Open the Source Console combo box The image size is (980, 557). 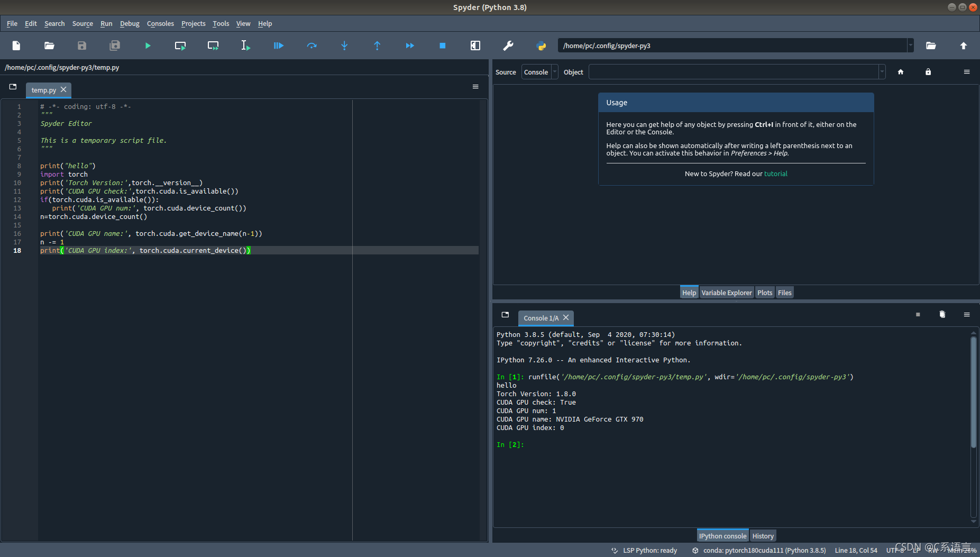click(x=540, y=72)
